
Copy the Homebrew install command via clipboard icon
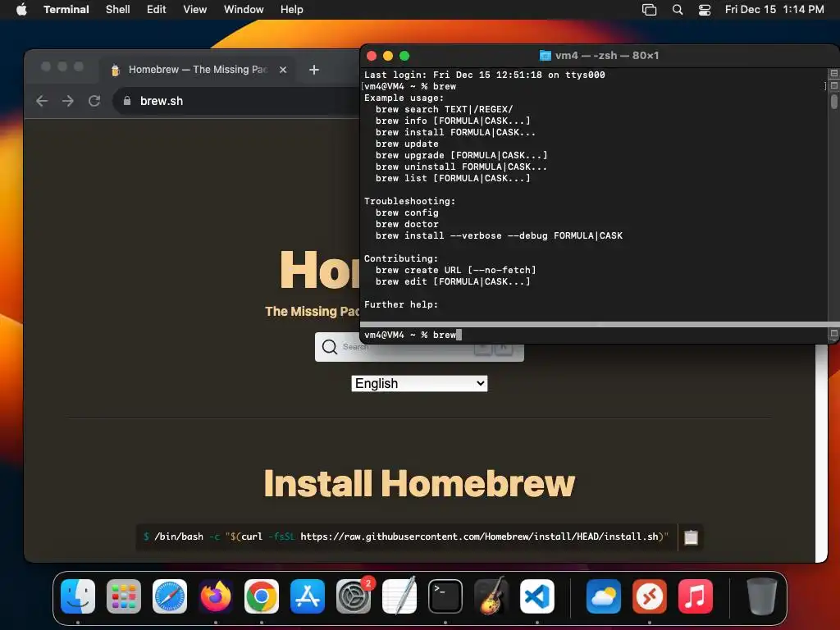click(691, 537)
